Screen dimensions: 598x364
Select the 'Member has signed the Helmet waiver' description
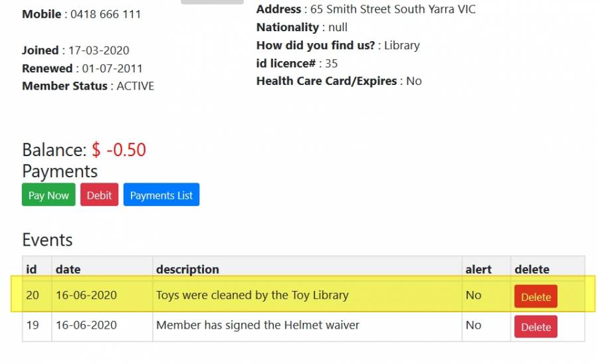(257, 325)
